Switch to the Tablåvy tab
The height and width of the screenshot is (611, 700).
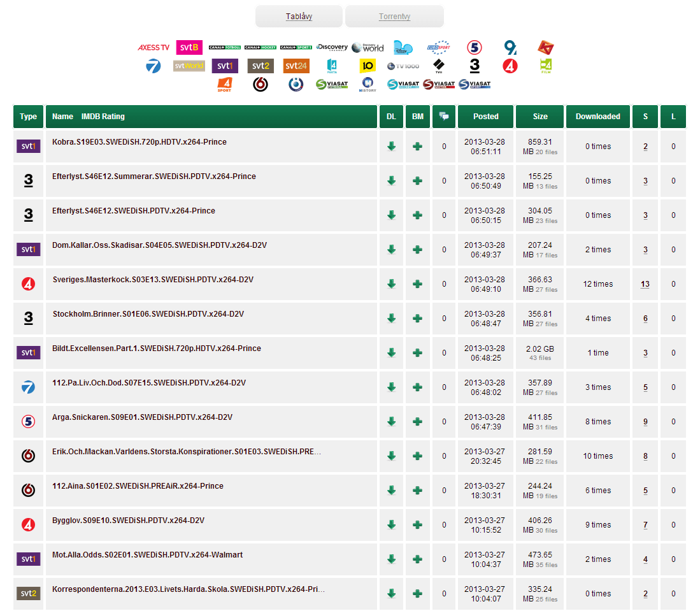[299, 17]
